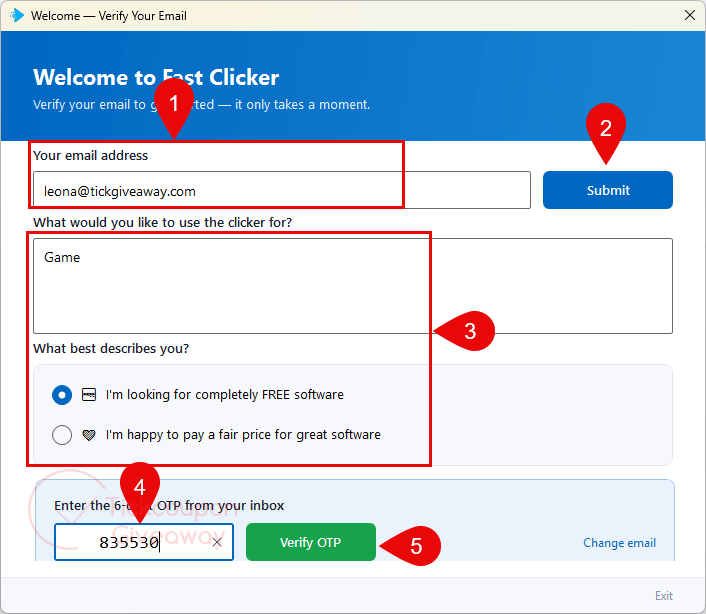The width and height of the screenshot is (706, 614).
Task: Open the Change email link
Action: point(620,543)
